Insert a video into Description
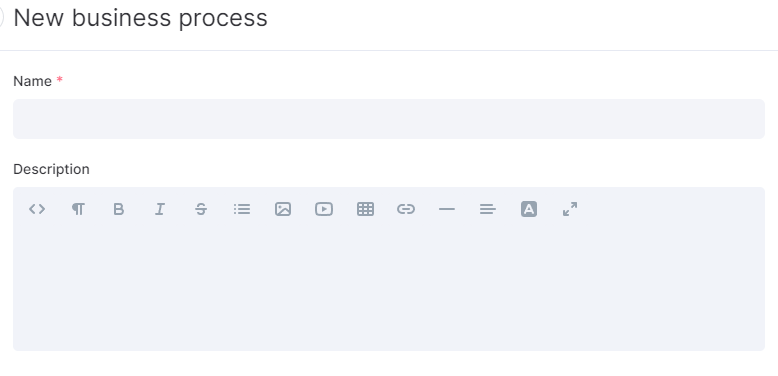The width and height of the screenshot is (778, 376). point(324,209)
